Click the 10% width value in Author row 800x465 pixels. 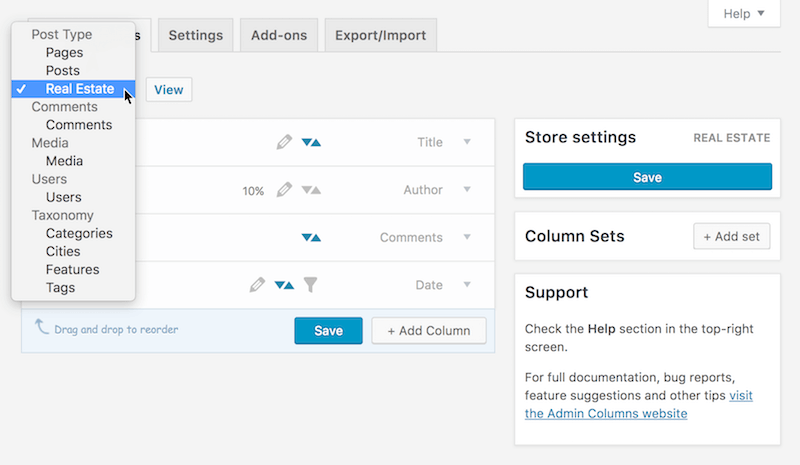253,191
